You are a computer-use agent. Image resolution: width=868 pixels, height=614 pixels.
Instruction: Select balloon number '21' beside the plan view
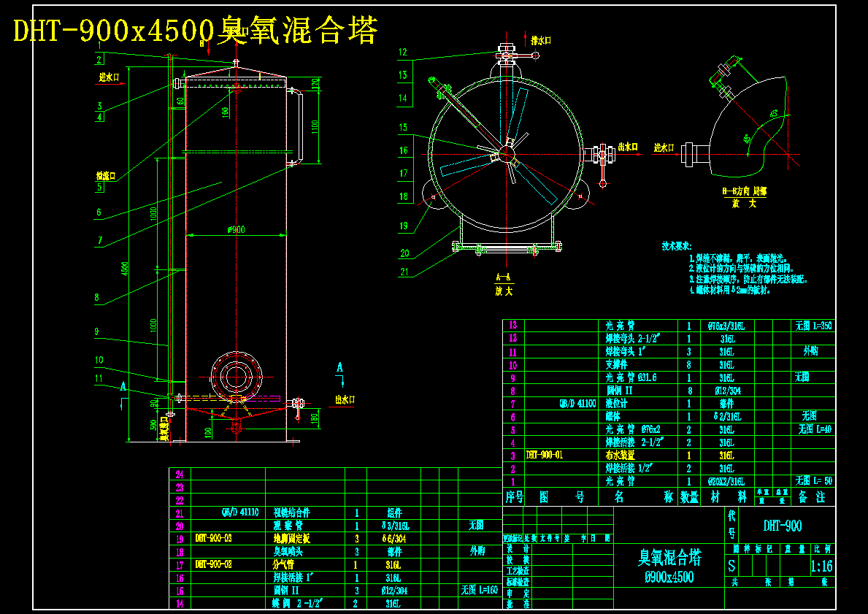(404, 272)
